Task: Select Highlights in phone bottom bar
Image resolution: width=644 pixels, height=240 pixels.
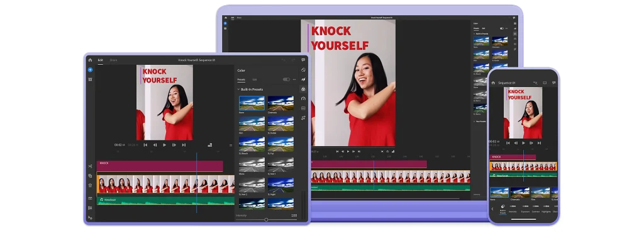Action: click(547, 209)
